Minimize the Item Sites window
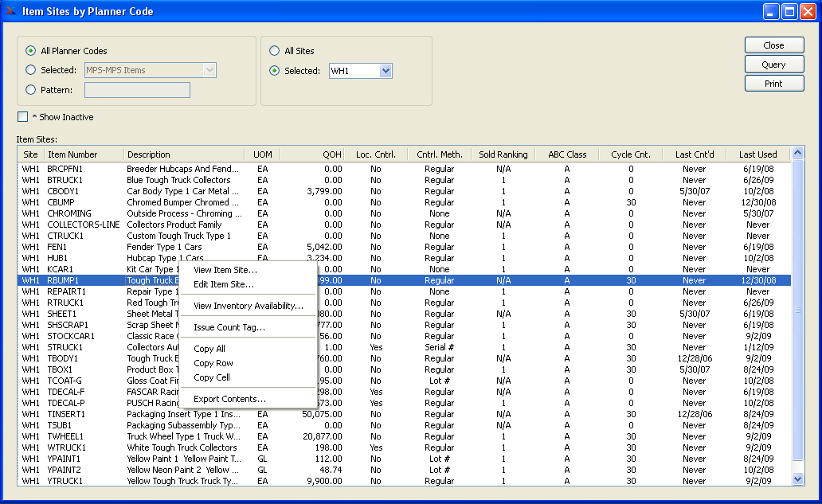This screenshot has width=822, height=504. [772, 11]
